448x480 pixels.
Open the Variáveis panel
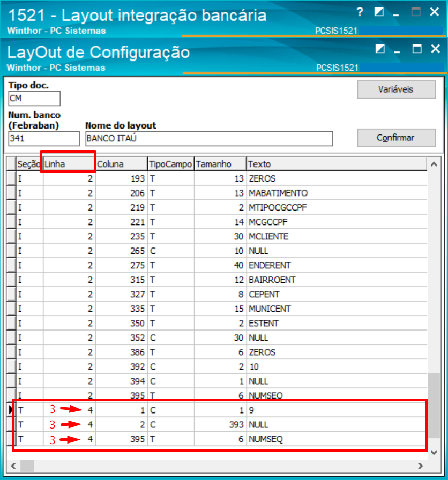click(x=396, y=89)
